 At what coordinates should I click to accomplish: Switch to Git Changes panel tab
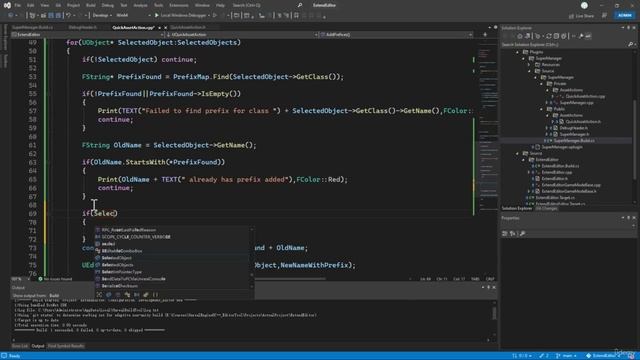546,209
